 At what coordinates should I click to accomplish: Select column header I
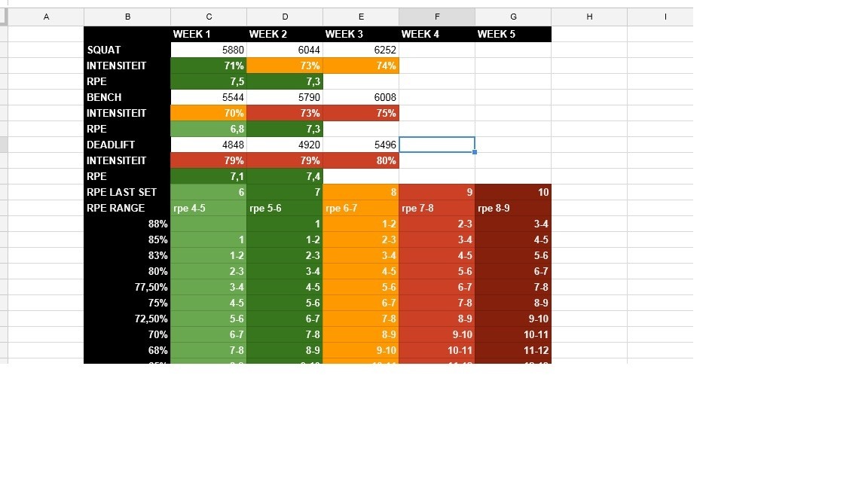pyautogui.click(x=665, y=16)
